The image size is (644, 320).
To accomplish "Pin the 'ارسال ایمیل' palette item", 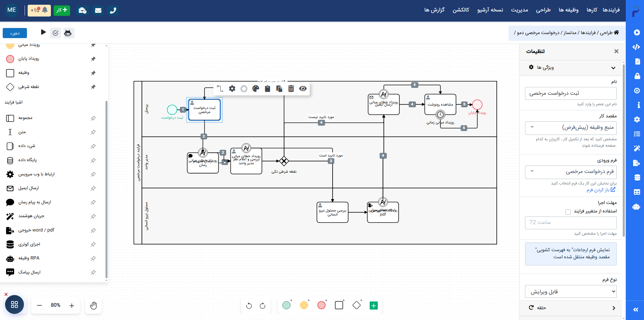I will pos(93,188).
